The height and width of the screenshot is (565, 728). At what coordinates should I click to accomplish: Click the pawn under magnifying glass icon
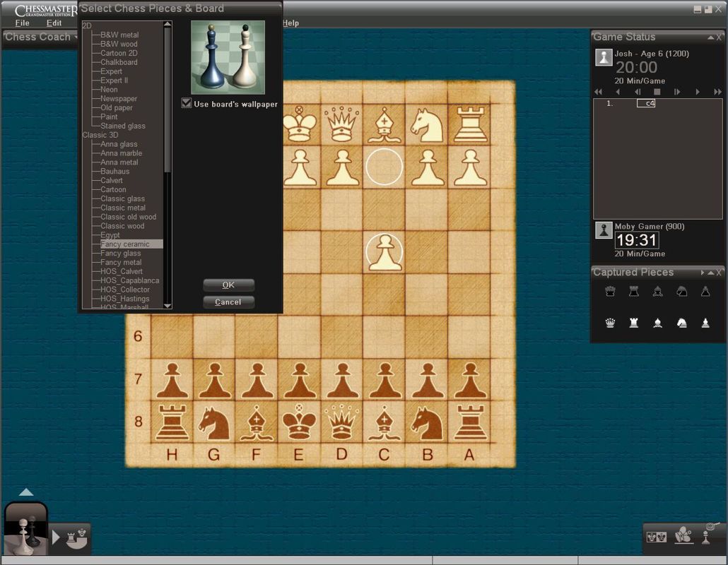pos(707,535)
